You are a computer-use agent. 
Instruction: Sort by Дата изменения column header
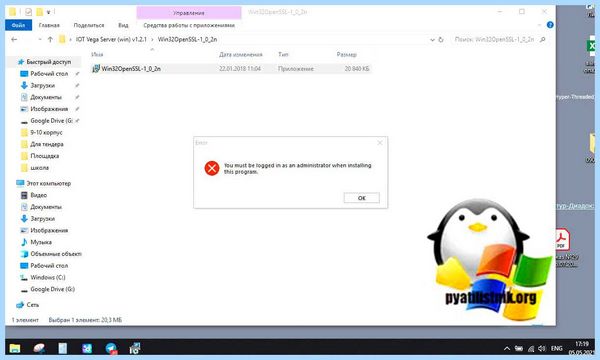coord(241,54)
